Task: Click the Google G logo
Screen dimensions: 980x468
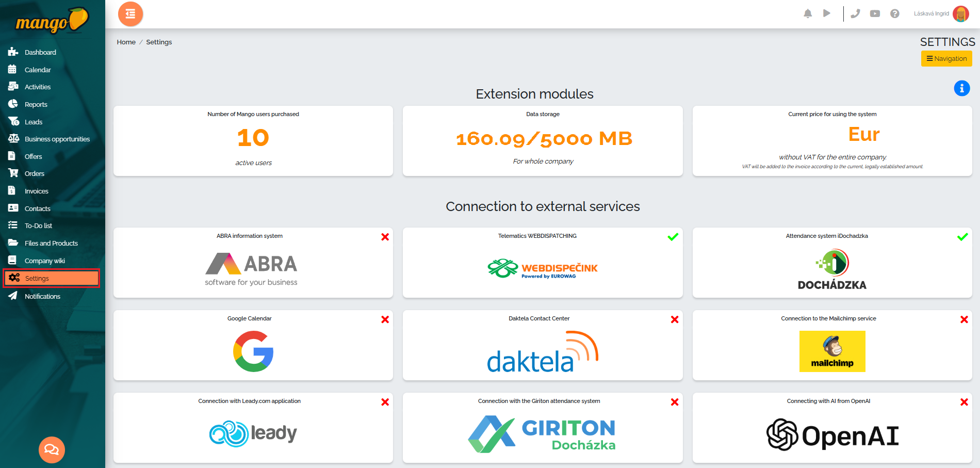Action: [253, 351]
